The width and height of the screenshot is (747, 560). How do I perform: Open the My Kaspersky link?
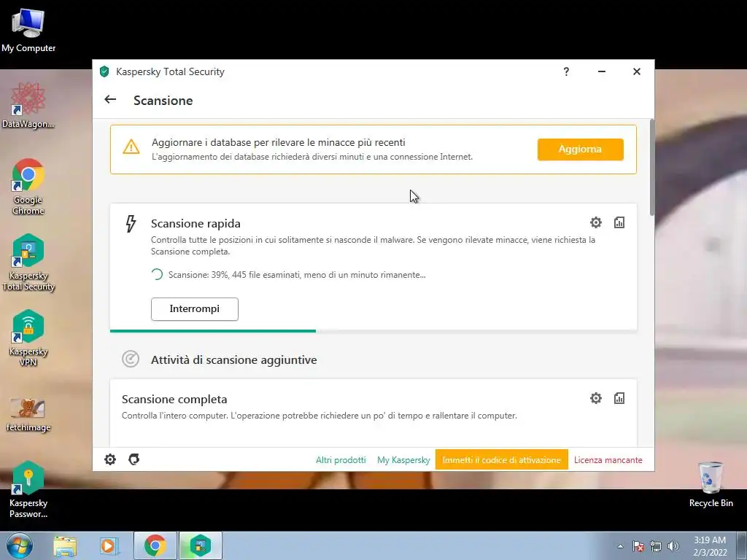(403, 460)
